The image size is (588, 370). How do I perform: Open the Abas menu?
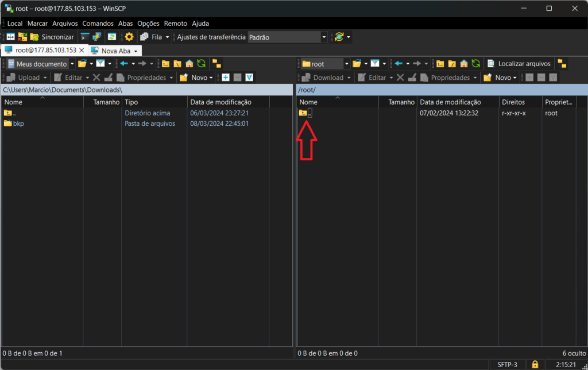pyautogui.click(x=125, y=23)
